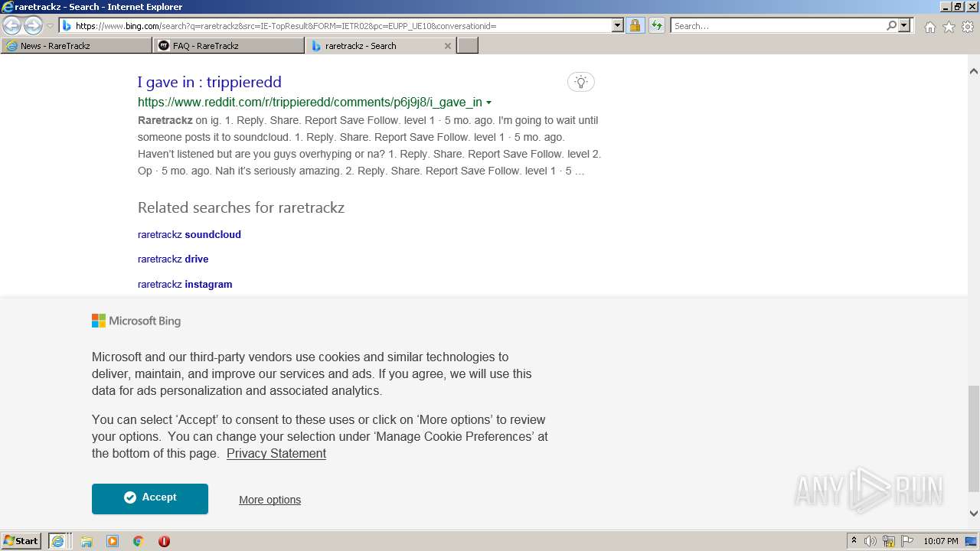Launch Chrome from the taskbar
The width and height of the screenshot is (980, 551).
tap(139, 541)
